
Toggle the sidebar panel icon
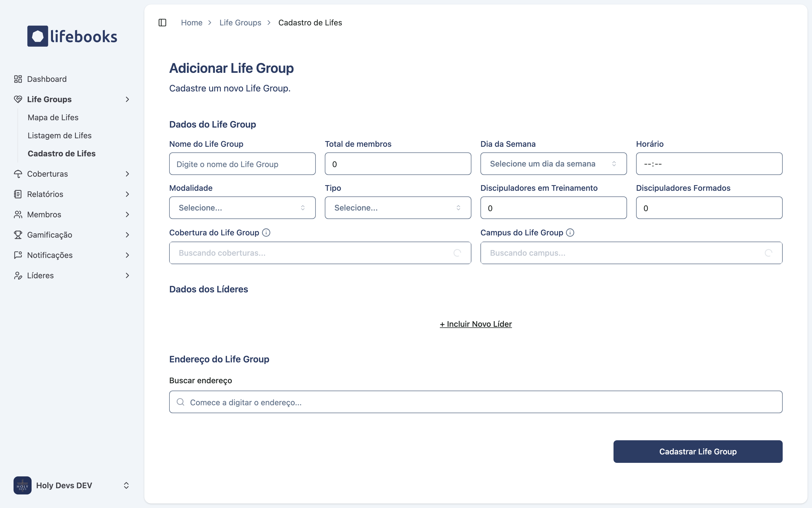coord(162,23)
